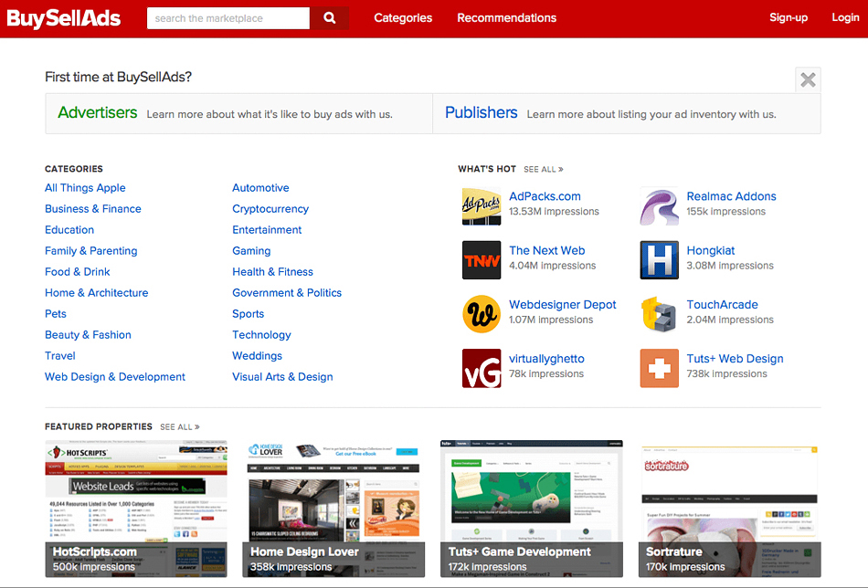The width and height of the screenshot is (868, 588).
Task: Open The Next Web text link
Action: click(x=547, y=250)
